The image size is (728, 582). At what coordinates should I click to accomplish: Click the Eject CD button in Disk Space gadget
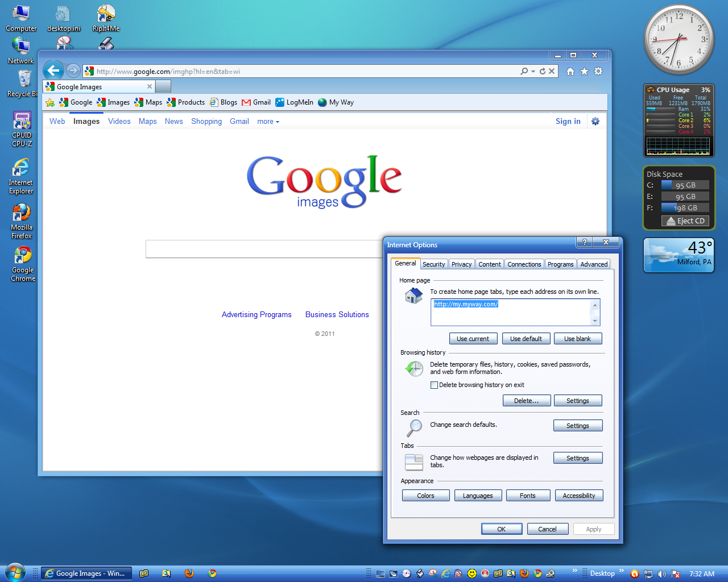click(x=685, y=221)
